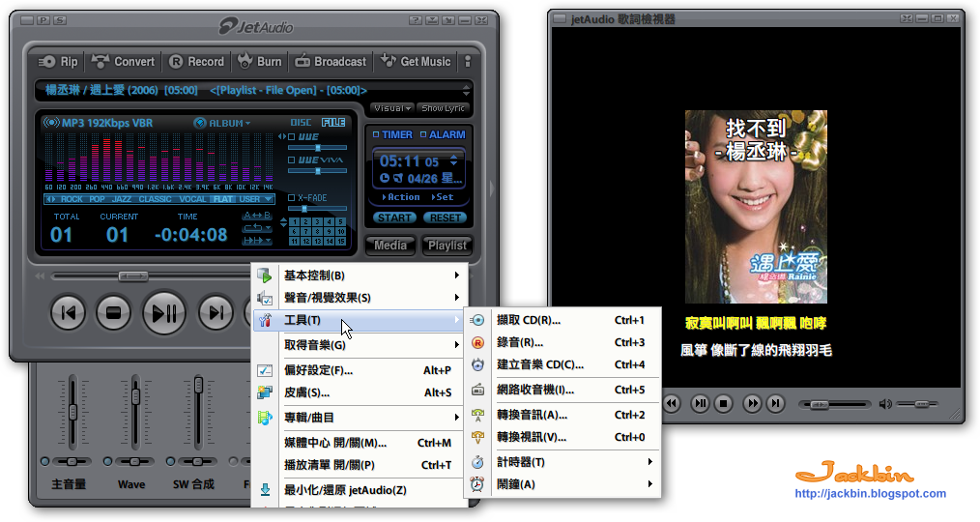
Task: Expand the 基本控制(B) submenu
Action: pyautogui.click(x=361, y=275)
